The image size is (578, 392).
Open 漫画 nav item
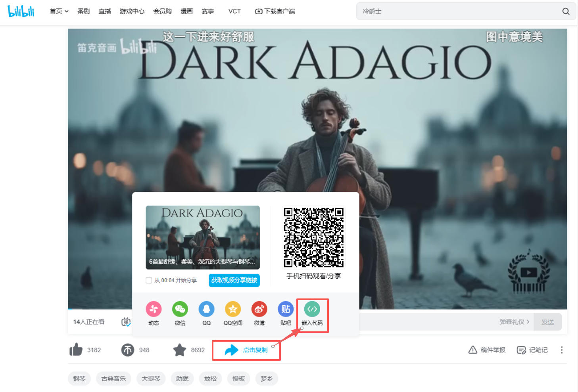click(186, 11)
